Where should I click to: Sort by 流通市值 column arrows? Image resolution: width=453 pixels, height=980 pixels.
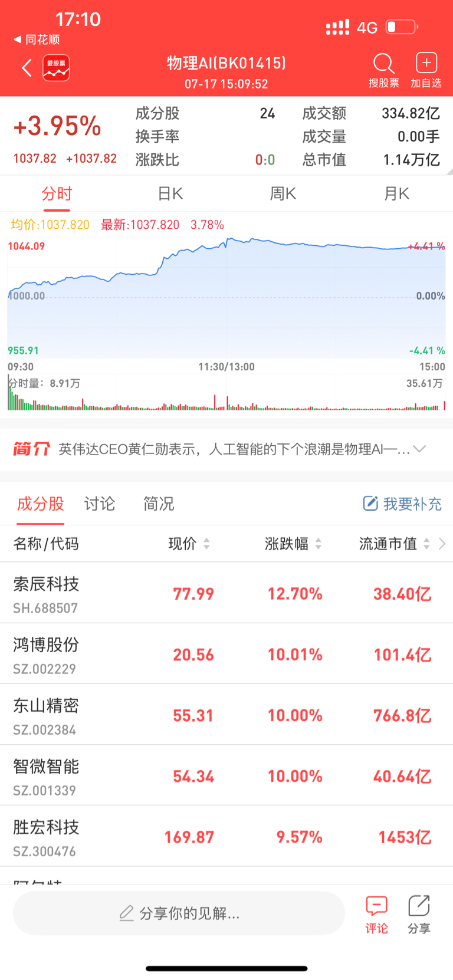[x=426, y=544]
